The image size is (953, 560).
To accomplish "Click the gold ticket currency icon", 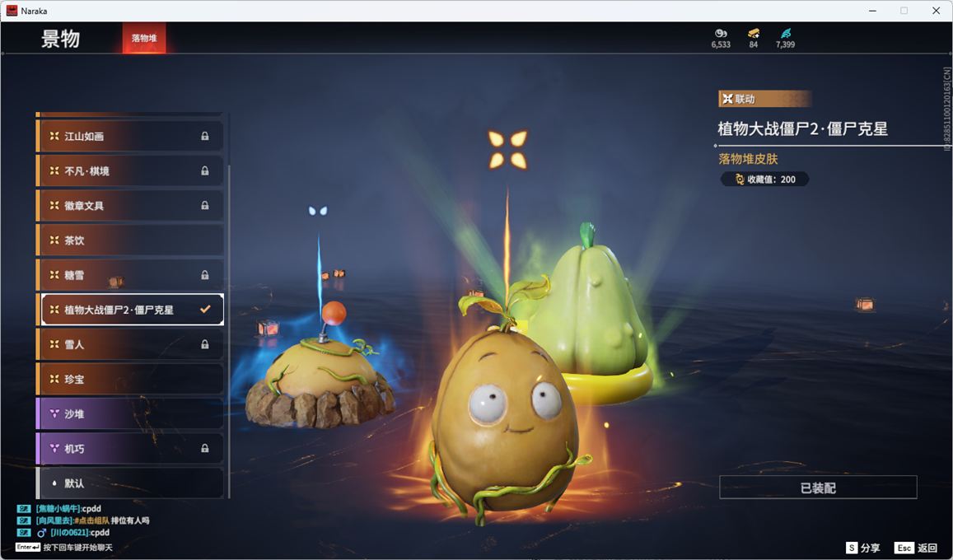I will (754, 34).
